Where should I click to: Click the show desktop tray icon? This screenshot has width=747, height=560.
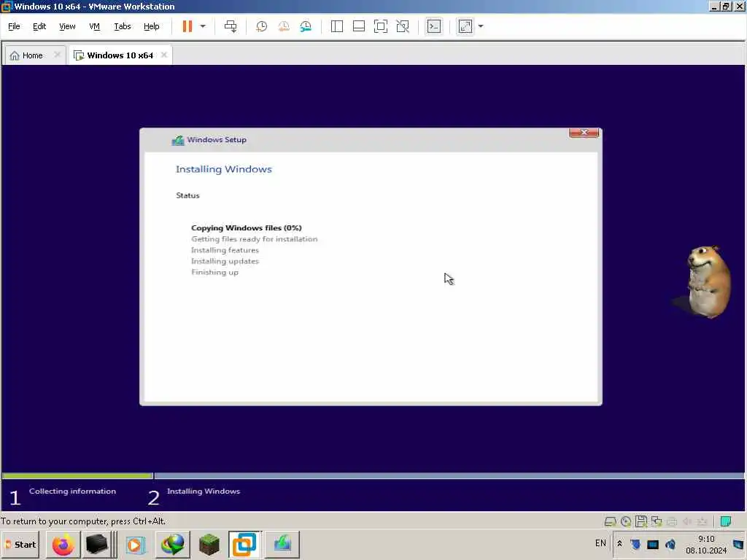pyautogui.click(x=738, y=544)
